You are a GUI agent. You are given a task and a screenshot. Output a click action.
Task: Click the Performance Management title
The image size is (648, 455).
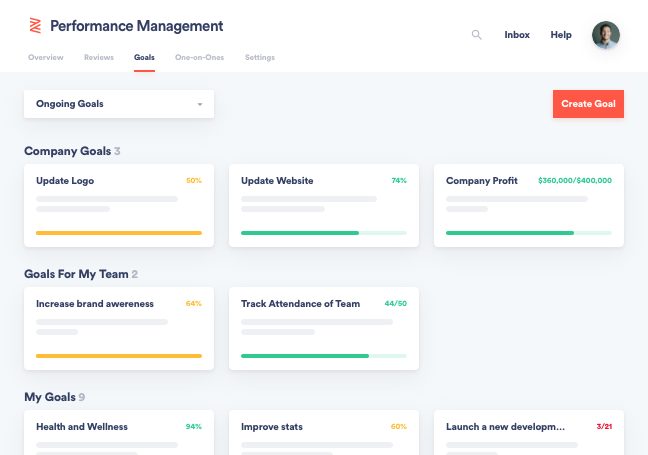pos(137,26)
